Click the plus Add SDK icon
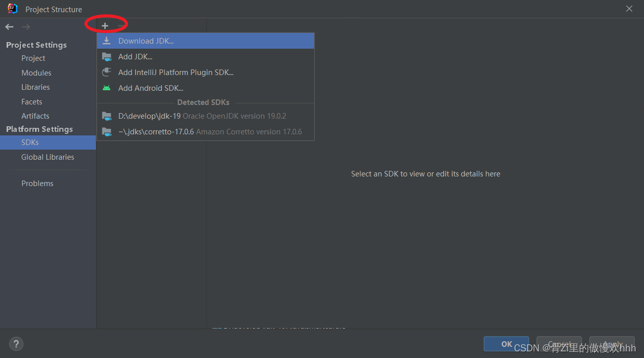 pyautogui.click(x=105, y=26)
